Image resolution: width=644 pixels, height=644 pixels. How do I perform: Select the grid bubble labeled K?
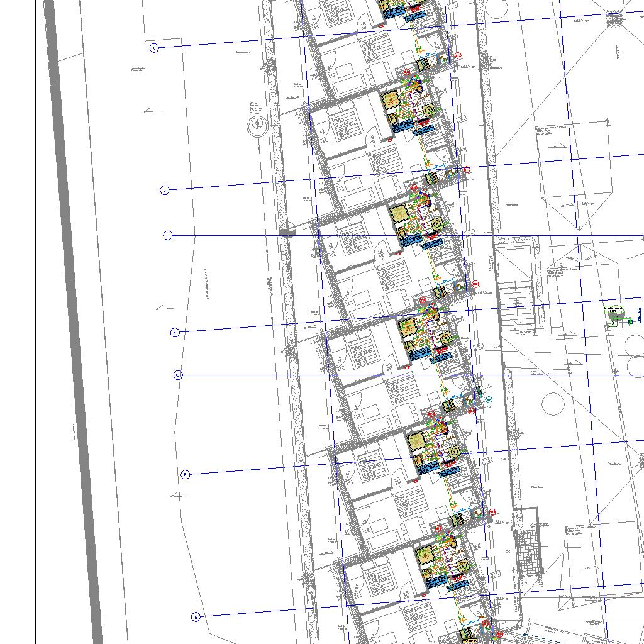[154, 48]
